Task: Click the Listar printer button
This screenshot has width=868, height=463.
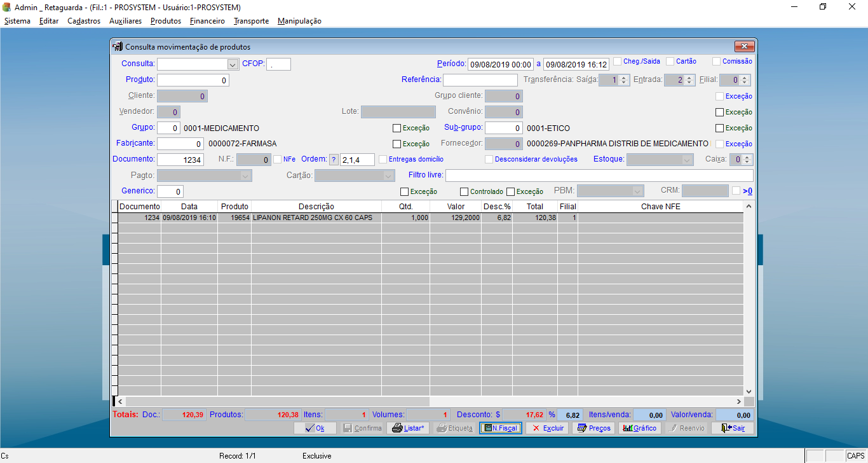Action: pyautogui.click(x=408, y=428)
